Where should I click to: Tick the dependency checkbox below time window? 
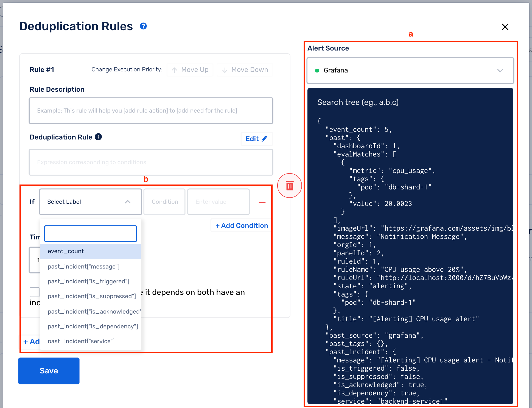point(35,292)
